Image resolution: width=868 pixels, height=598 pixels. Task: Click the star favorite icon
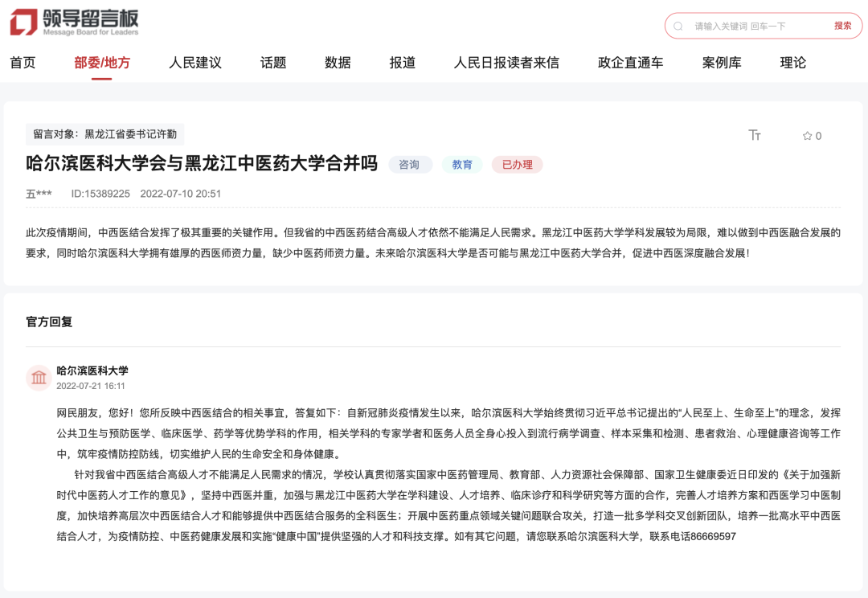pos(807,136)
